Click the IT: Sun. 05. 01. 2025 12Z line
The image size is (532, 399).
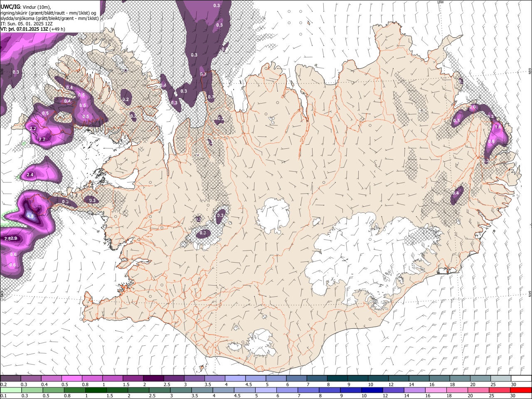click(x=27, y=24)
